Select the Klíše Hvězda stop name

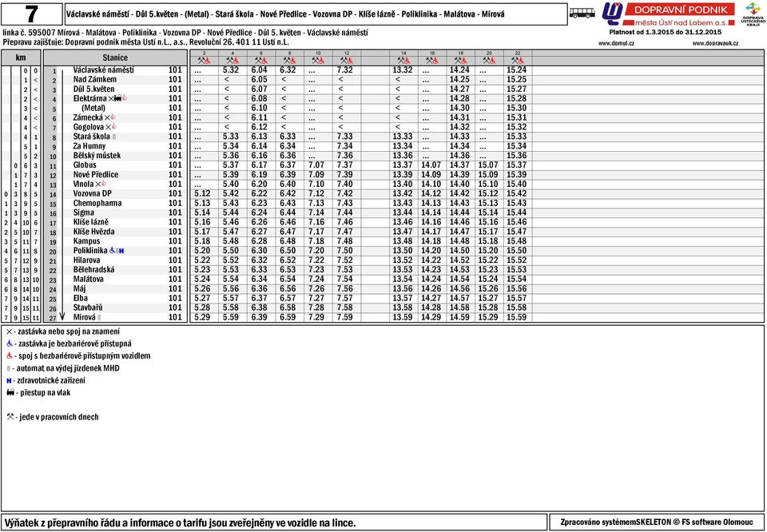coord(94,232)
